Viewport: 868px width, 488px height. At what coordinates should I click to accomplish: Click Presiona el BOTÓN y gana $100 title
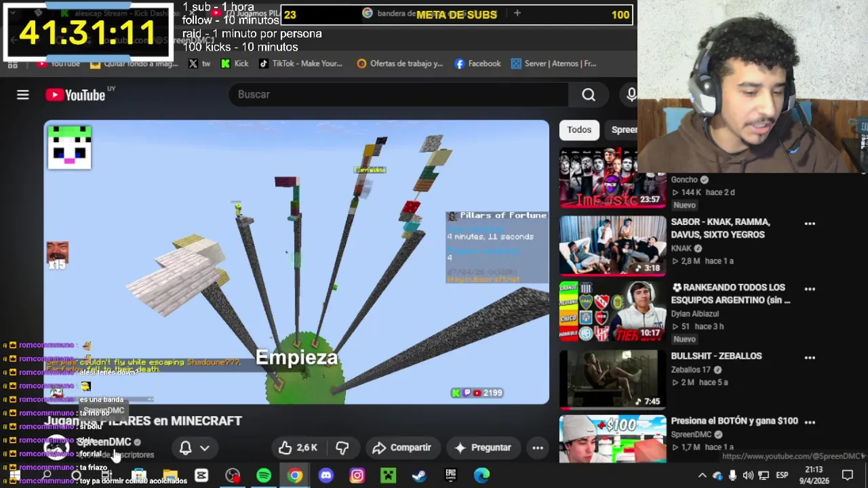(x=734, y=422)
